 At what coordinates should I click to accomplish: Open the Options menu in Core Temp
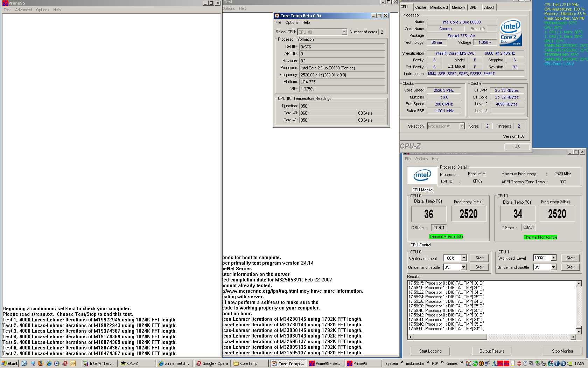click(x=292, y=22)
